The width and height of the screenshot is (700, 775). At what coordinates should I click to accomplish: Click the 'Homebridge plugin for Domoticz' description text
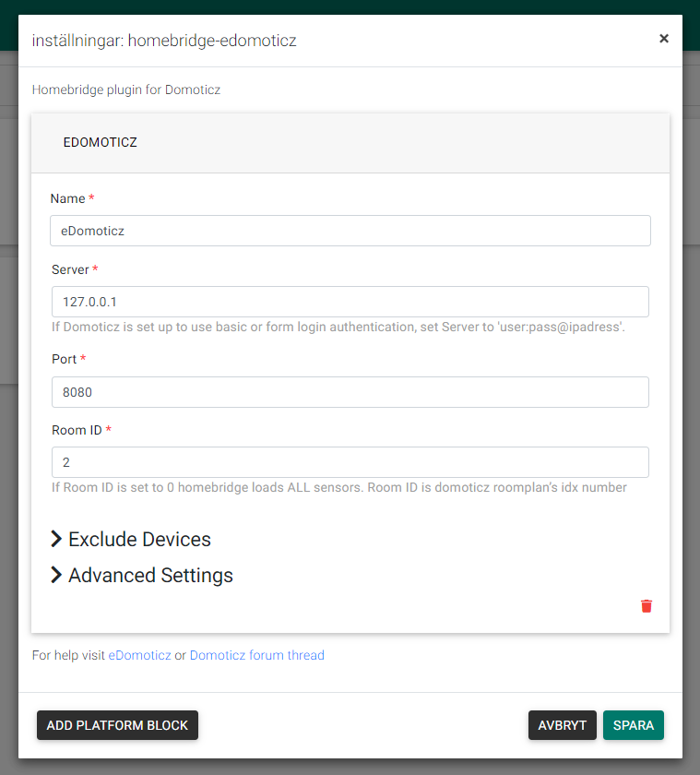point(126,90)
